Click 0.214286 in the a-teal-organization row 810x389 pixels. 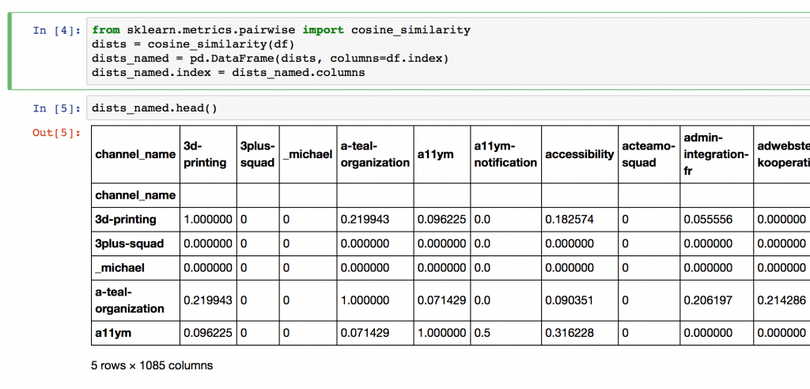782,300
